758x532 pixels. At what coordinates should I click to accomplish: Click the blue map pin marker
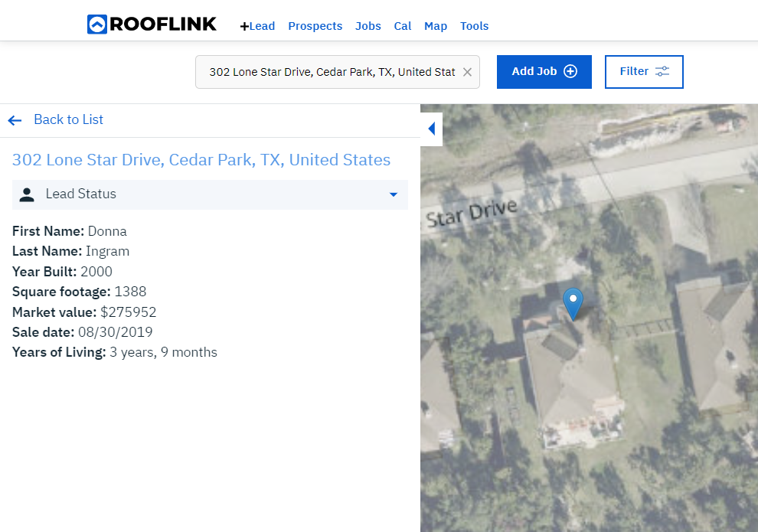573,304
